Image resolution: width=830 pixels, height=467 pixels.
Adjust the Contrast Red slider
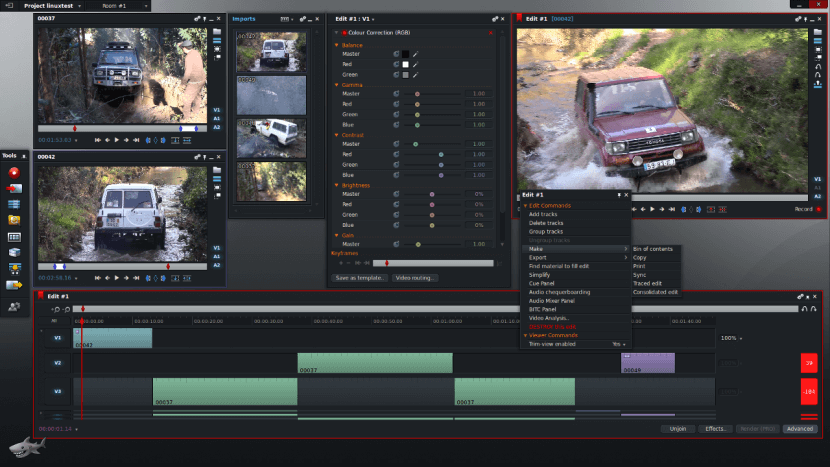click(440, 155)
